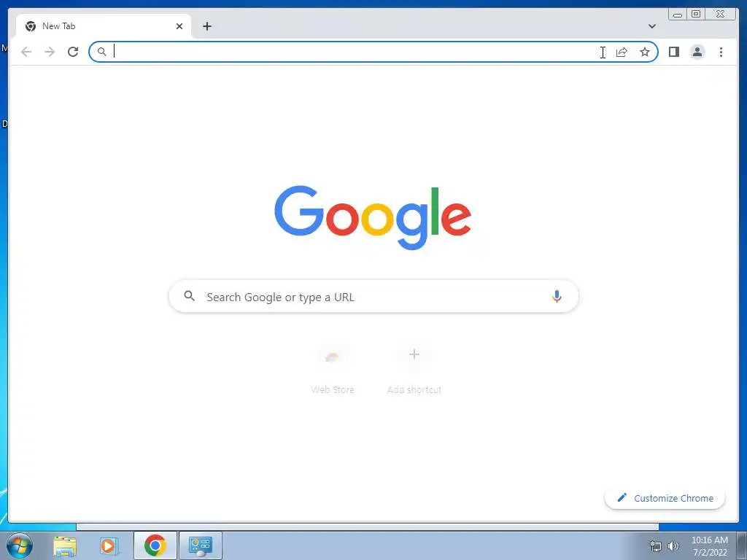Viewport: 747px width, 560px height.
Task: Select the New Tab tab
Action: (104, 26)
